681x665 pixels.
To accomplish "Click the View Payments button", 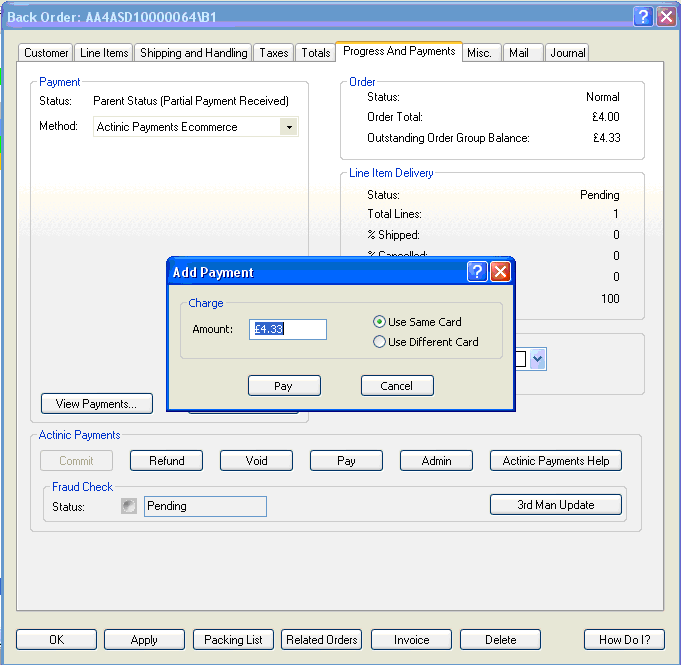I will 96,404.
